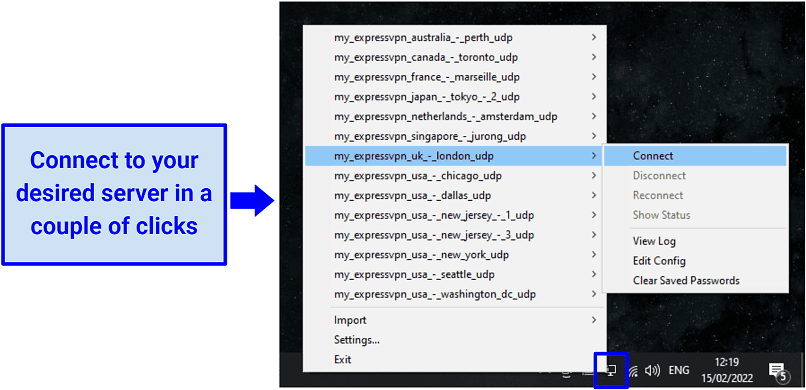The width and height of the screenshot is (806, 390).
Task: Switch input language via ENG indicator
Action: click(679, 370)
